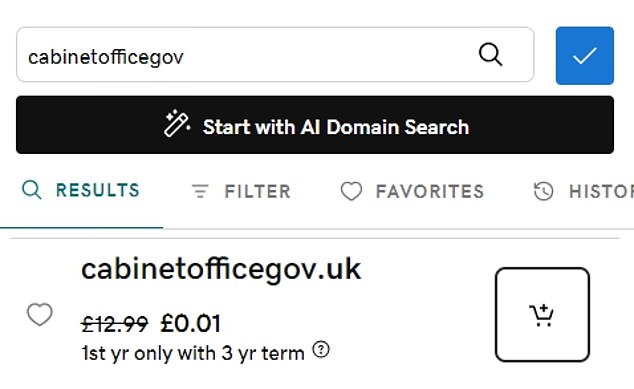Screen dimensions: 634x389
Task: Click the crossed-out £12.99 price
Action: [114, 324]
